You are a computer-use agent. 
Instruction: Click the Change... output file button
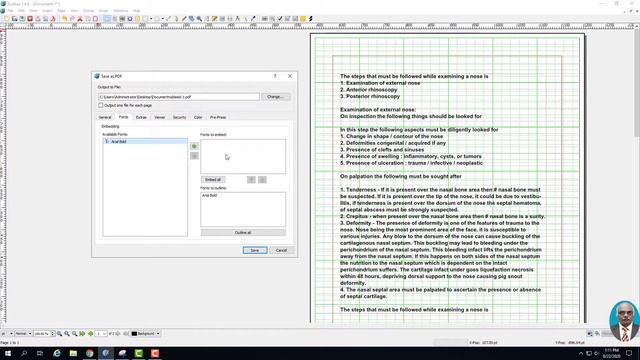(x=276, y=97)
